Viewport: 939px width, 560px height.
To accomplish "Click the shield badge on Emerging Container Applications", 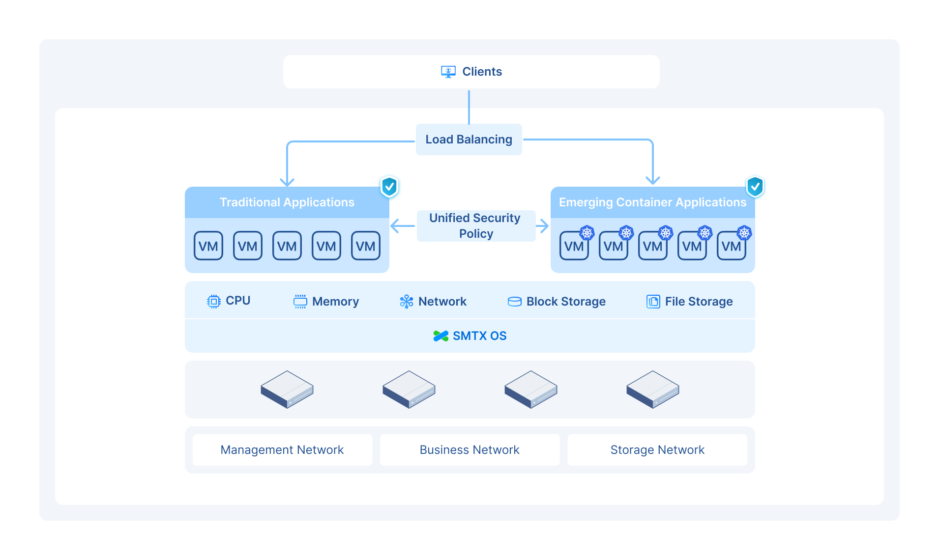I will 755,187.
